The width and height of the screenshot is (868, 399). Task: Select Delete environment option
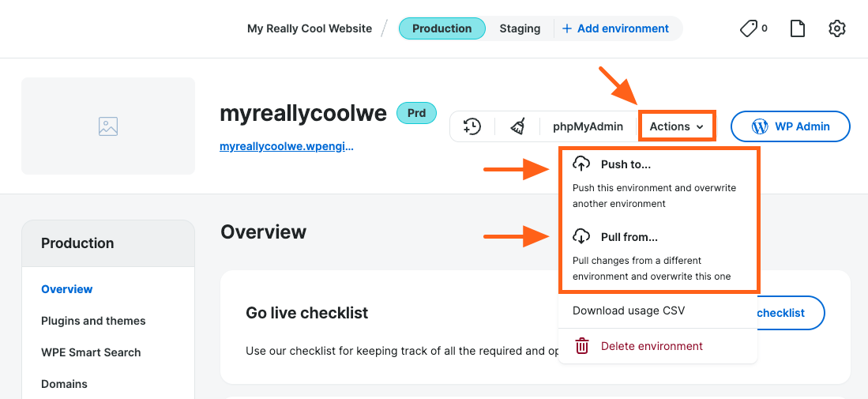click(652, 346)
